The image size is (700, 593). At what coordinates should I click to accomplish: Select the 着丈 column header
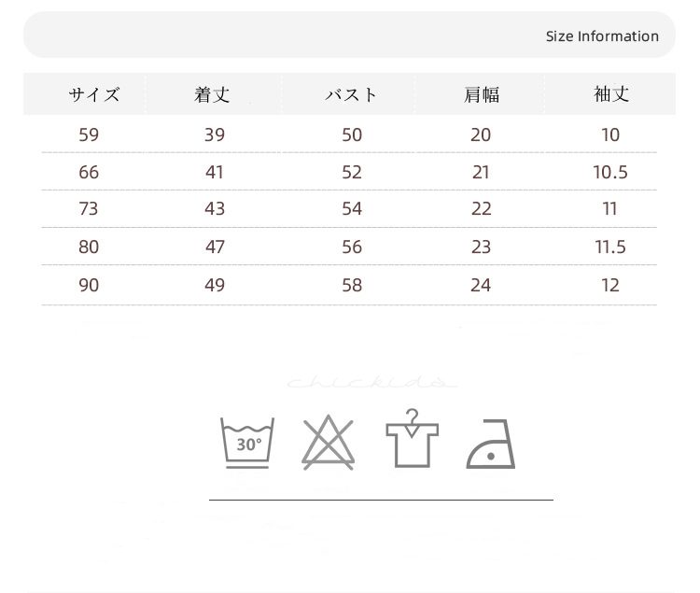pos(212,94)
